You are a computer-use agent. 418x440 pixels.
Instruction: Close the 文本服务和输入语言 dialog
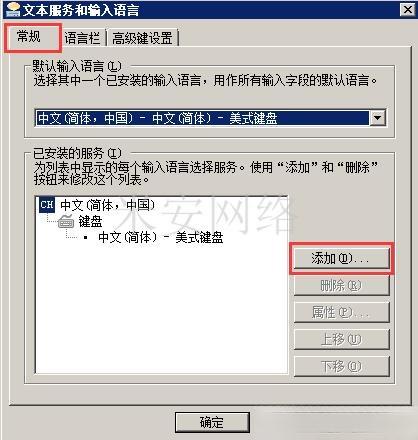coord(407,10)
